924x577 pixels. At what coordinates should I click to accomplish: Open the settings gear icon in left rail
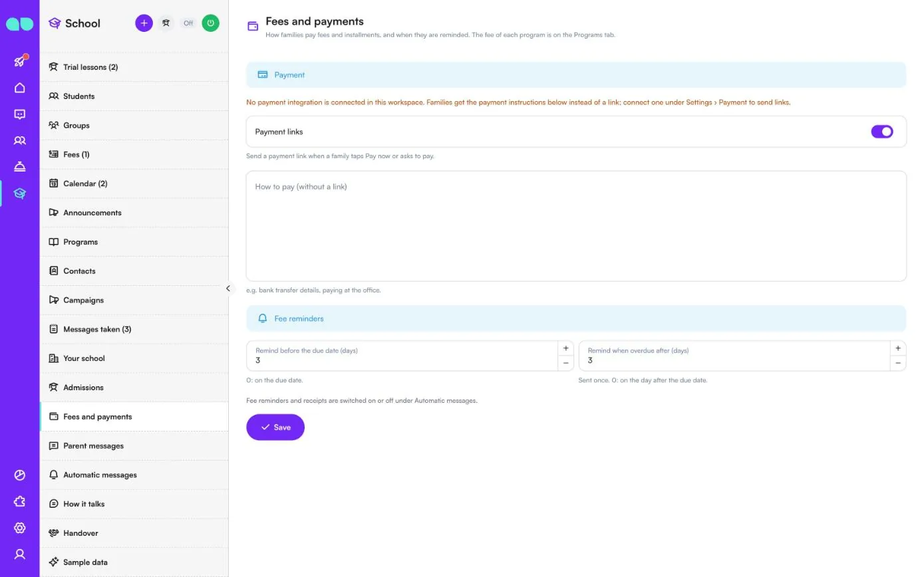click(x=20, y=528)
